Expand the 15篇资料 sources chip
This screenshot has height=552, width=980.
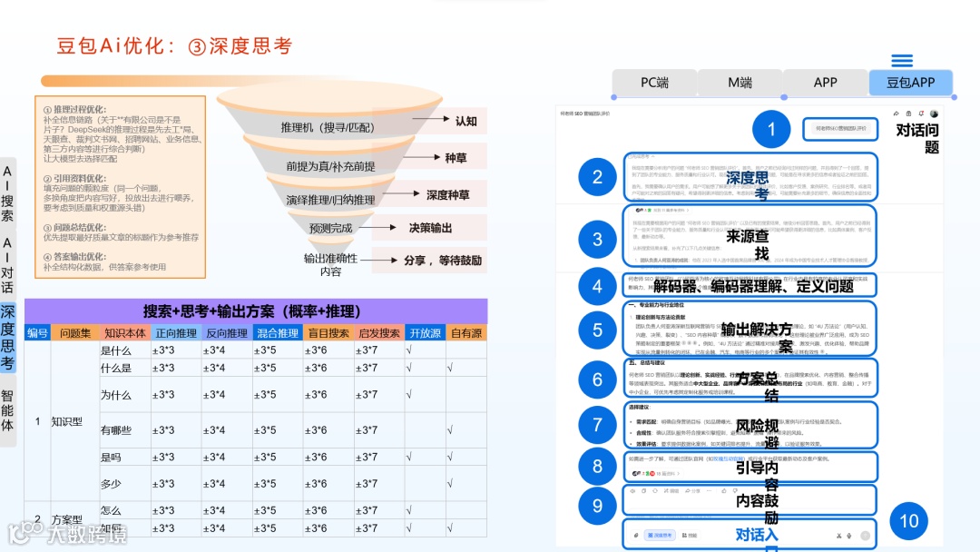coord(655,474)
